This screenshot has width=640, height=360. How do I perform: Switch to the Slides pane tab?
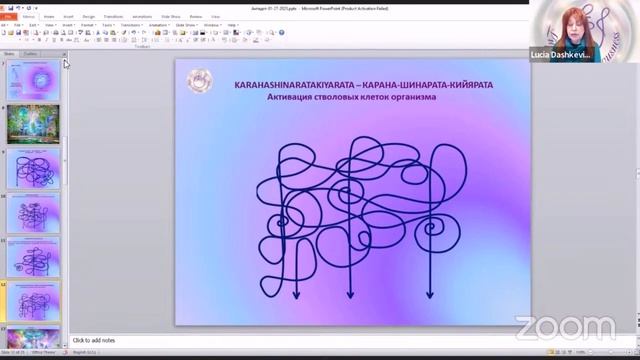9,54
